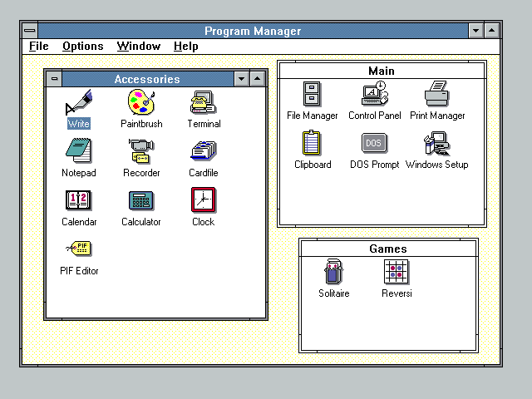The width and height of the screenshot is (532, 399).
Task: Click the "Solitaire" label text
Action: coord(334,293)
